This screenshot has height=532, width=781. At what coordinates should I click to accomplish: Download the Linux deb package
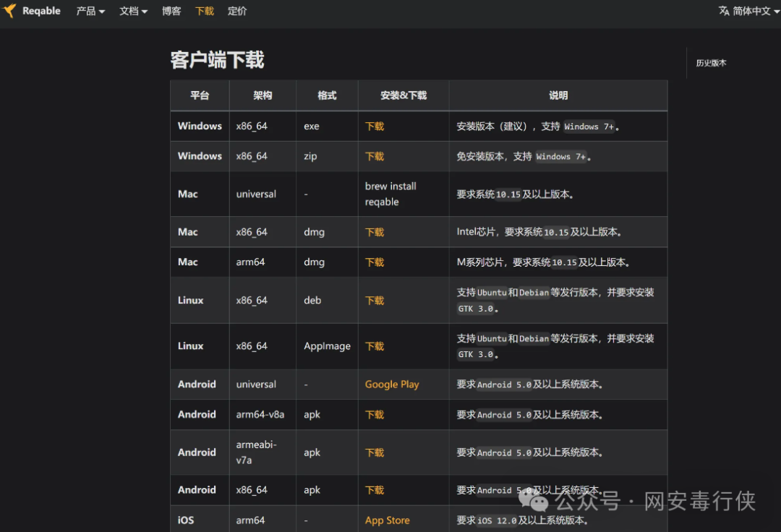pyautogui.click(x=374, y=300)
